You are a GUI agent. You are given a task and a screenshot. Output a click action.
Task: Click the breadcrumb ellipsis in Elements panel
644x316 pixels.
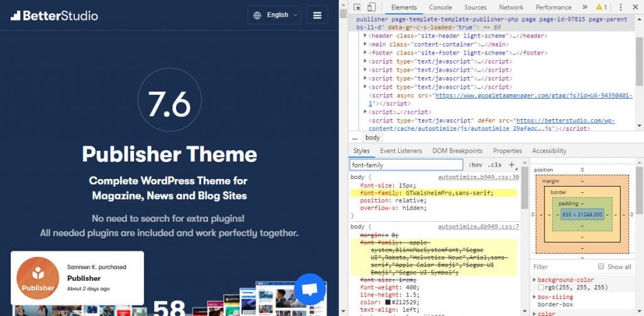[355, 138]
